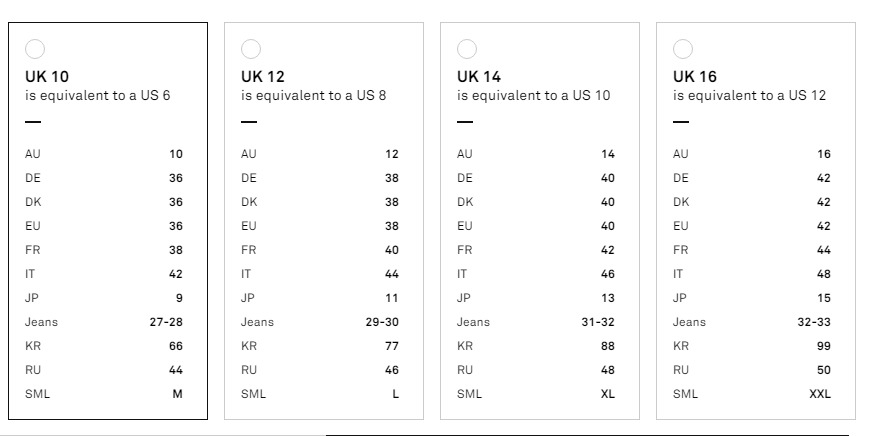Click the IT 44 size row
871x436 pixels.
click(320, 274)
